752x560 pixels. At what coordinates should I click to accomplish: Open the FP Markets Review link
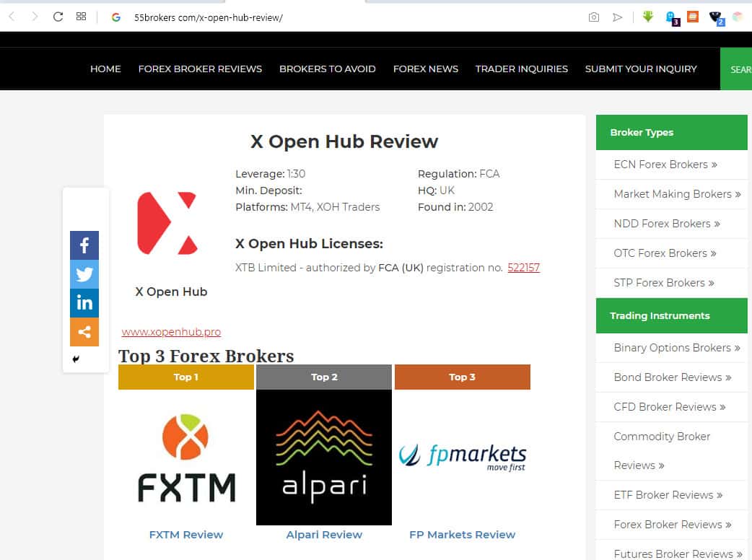(x=463, y=535)
